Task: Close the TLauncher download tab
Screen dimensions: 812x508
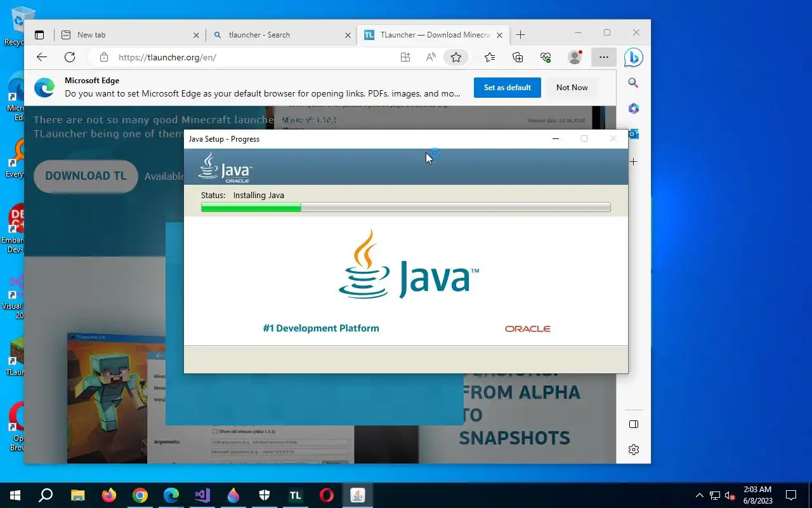Action: pyautogui.click(x=500, y=36)
